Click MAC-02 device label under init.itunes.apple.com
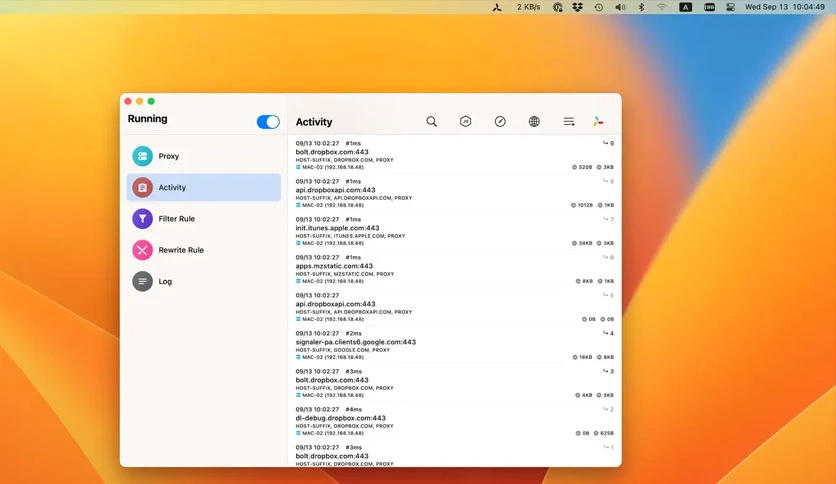This screenshot has height=484, width=836. click(329, 243)
